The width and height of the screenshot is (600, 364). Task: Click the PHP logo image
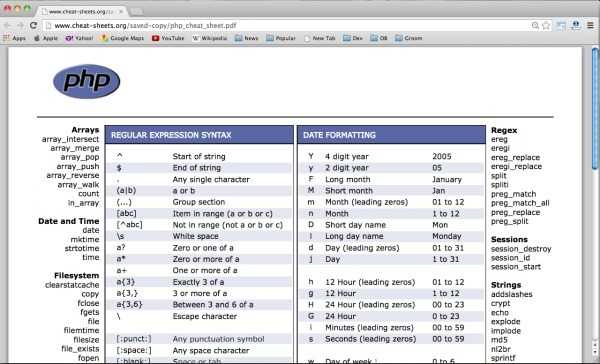pos(86,81)
